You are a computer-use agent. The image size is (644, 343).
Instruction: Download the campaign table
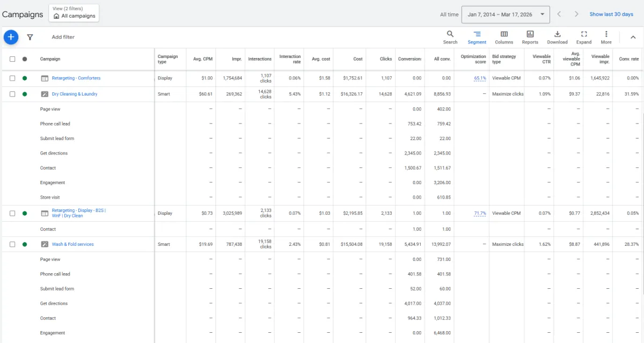pos(557,37)
